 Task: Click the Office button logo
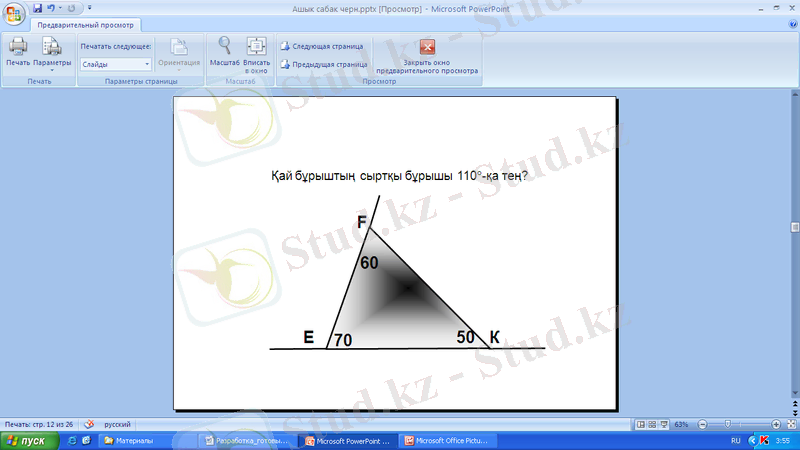click(14, 12)
